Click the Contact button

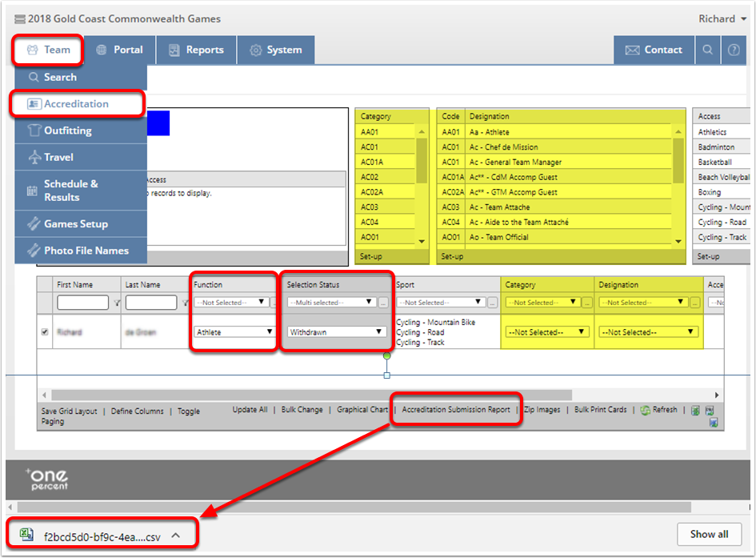tap(654, 50)
